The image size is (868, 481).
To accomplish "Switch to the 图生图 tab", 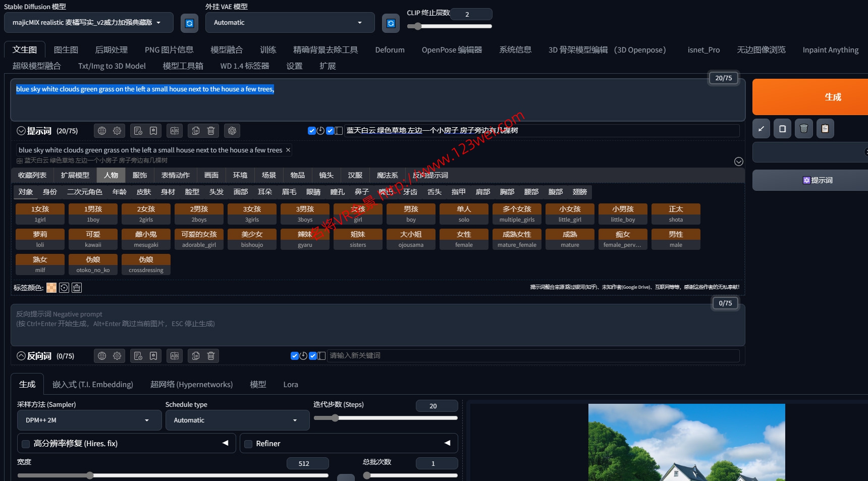I will pos(66,50).
